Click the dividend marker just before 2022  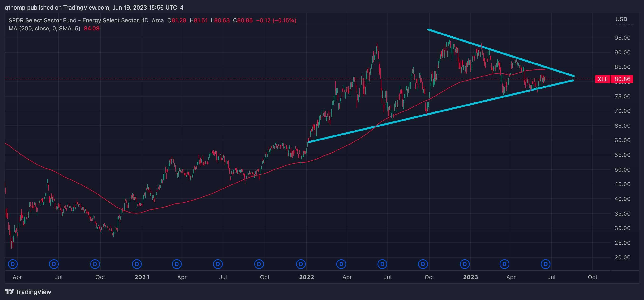[x=301, y=264]
